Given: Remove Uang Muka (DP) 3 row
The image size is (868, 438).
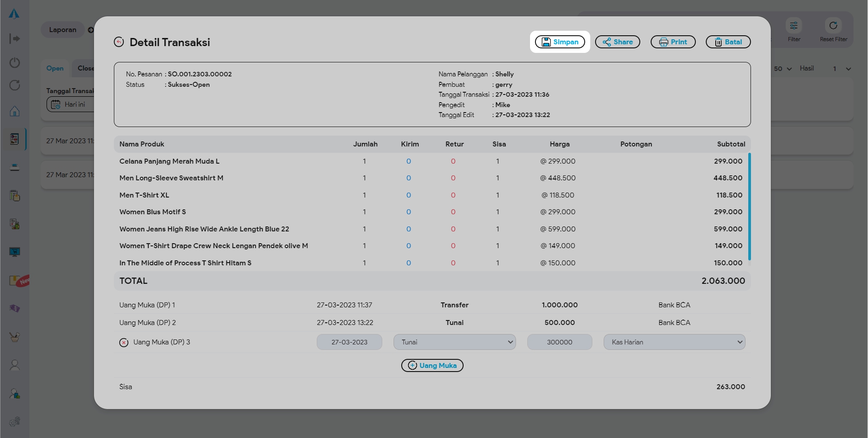Looking at the screenshot, I should tap(124, 343).
